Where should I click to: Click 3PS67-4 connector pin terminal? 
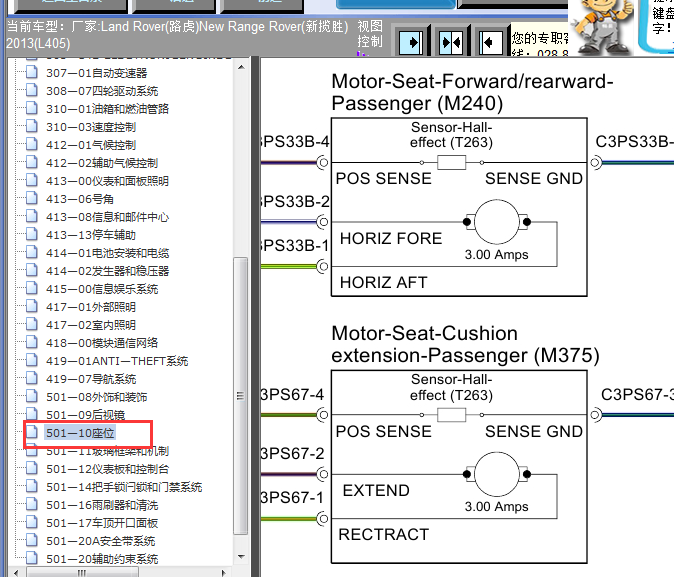point(322,415)
